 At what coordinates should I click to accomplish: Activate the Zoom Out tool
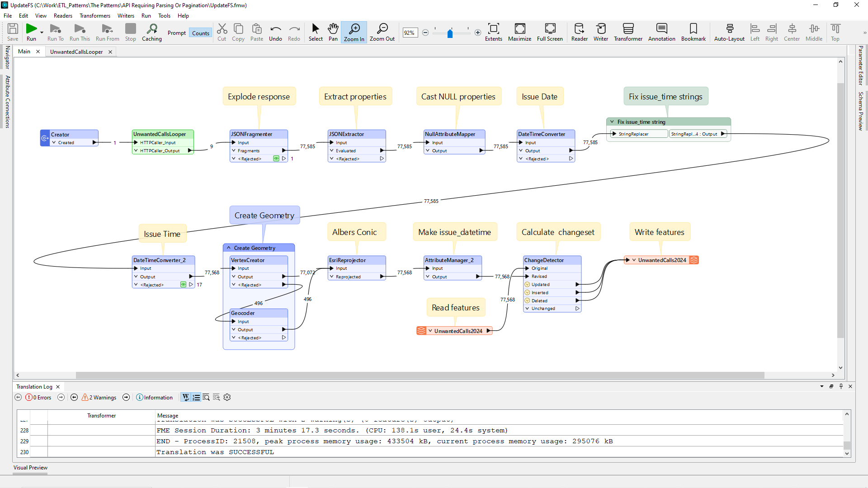pos(382,32)
